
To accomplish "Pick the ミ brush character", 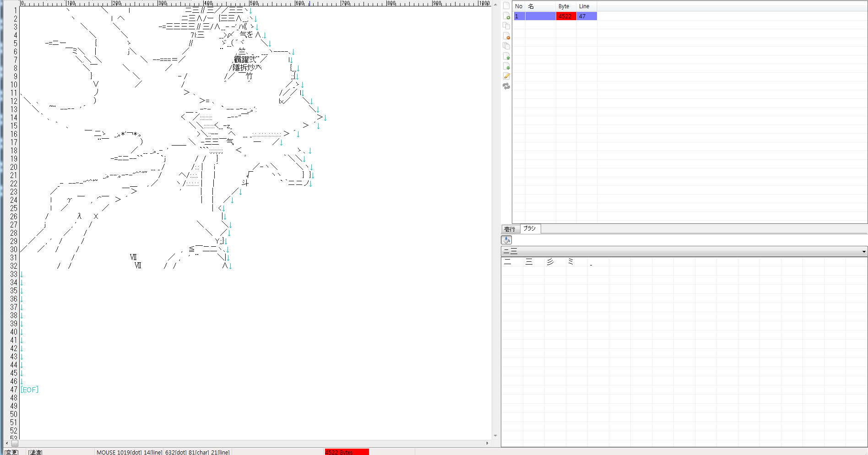I will pos(570,262).
